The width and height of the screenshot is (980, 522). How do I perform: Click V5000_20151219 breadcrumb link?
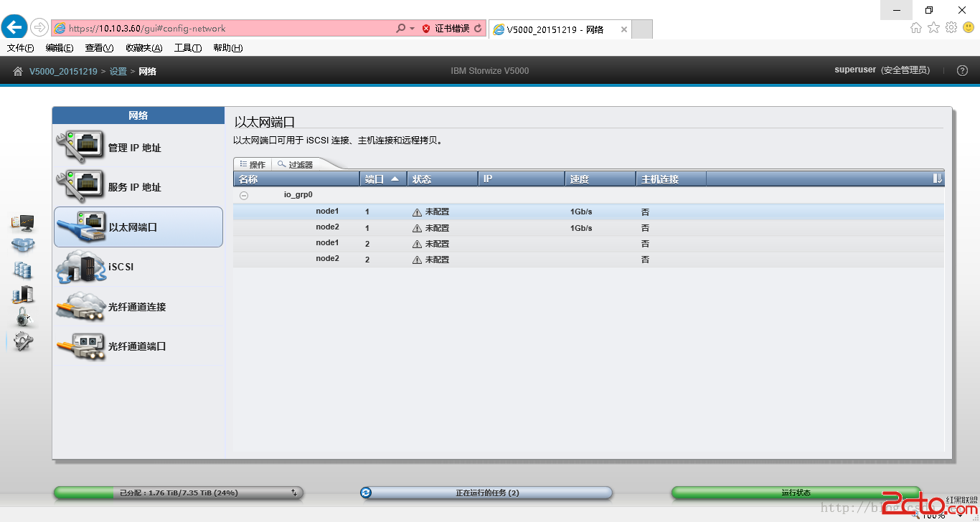point(63,71)
